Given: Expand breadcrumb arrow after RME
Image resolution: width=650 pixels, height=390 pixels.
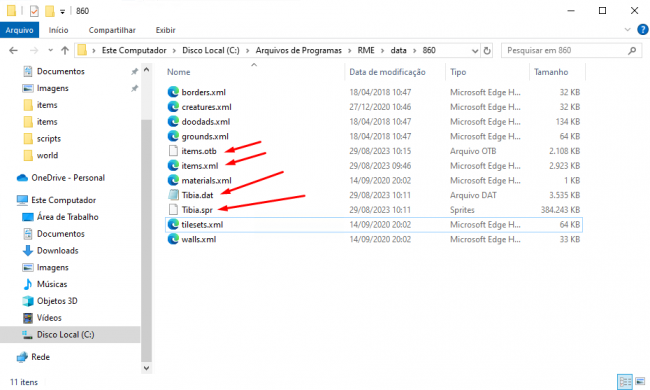Looking at the screenshot, I should point(382,51).
